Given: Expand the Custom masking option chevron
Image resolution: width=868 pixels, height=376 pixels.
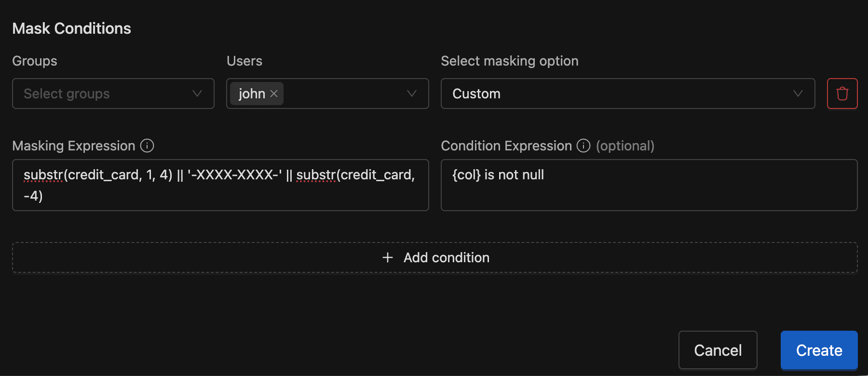Looking at the screenshot, I should click(799, 94).
